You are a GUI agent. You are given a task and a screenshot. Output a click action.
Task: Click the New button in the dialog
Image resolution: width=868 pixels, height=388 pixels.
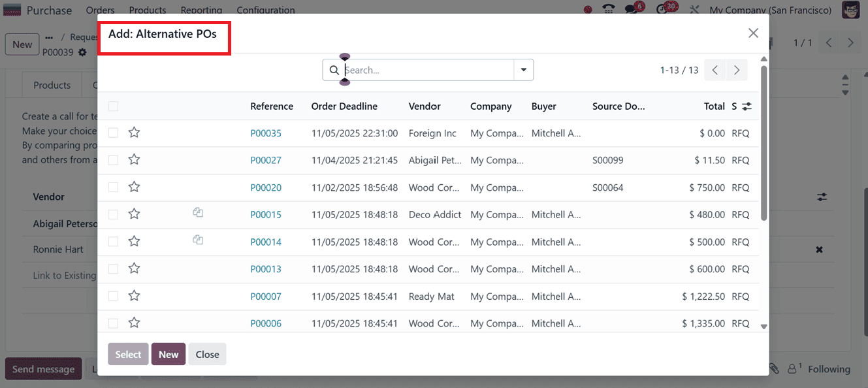click(168, 354)
